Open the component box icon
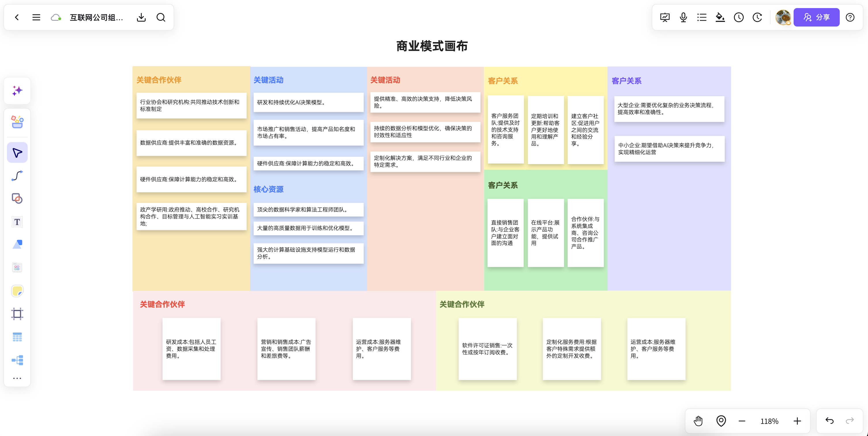868x436 pixels. pyautogui.click(x=17, y=268)
